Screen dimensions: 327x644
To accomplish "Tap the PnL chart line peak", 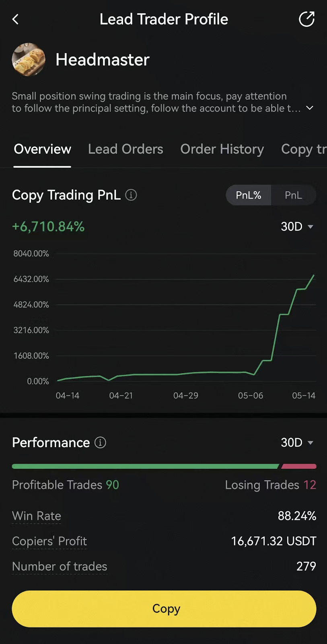I will tap(313, 276).
